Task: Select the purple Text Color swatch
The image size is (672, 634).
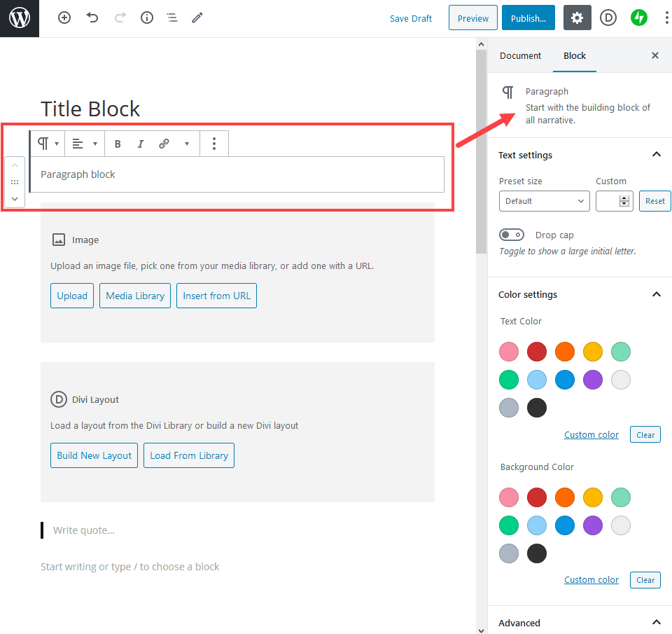Action: (593, 379)
